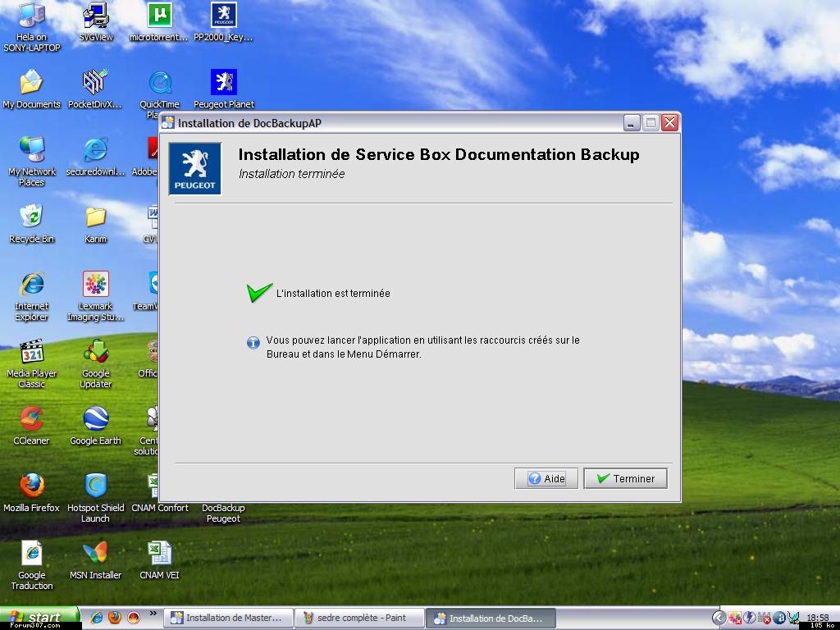Select the Media Player Classic icon

(32, 363)
